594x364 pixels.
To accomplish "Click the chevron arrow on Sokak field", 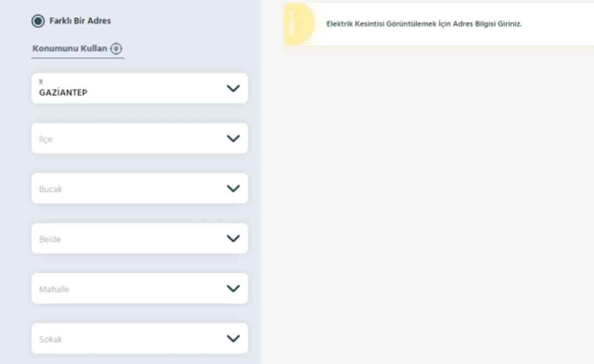I will (233, 338).
